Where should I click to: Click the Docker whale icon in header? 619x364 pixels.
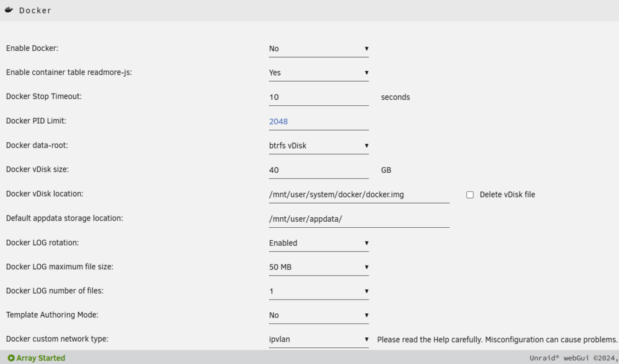(x=9, y=10)
